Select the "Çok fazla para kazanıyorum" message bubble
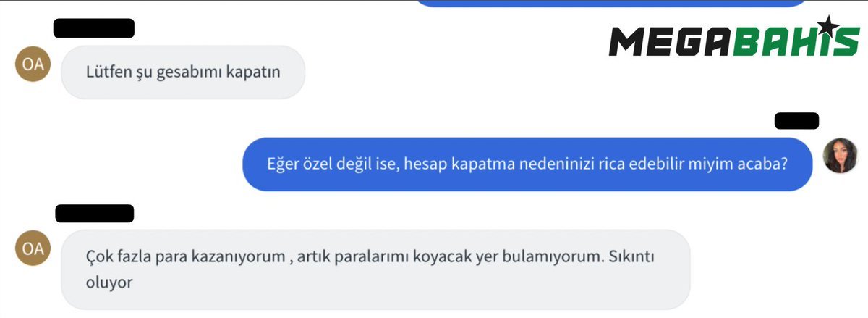The image size is (868, 318). [x=375, y=270]
